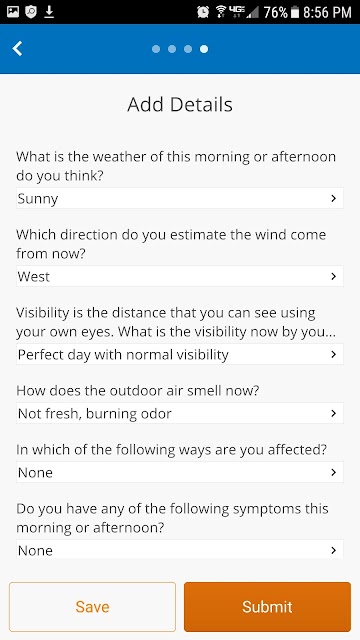Screen dimensions: 360x640
Task: Submit the details form
Action: [267, 607]
